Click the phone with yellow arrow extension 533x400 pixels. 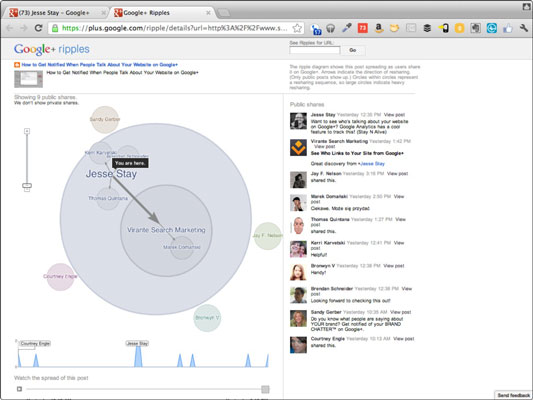pyautogui.click(x=444, y=28)
